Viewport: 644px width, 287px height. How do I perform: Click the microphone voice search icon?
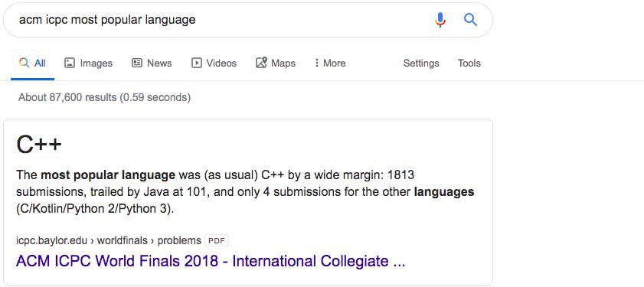(x=440, y=20)
